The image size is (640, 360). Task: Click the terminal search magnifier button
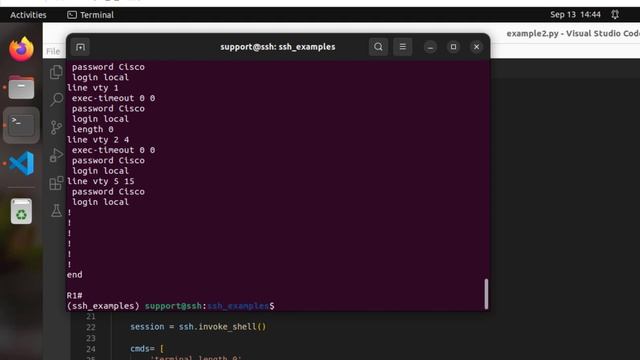[378, 47]
